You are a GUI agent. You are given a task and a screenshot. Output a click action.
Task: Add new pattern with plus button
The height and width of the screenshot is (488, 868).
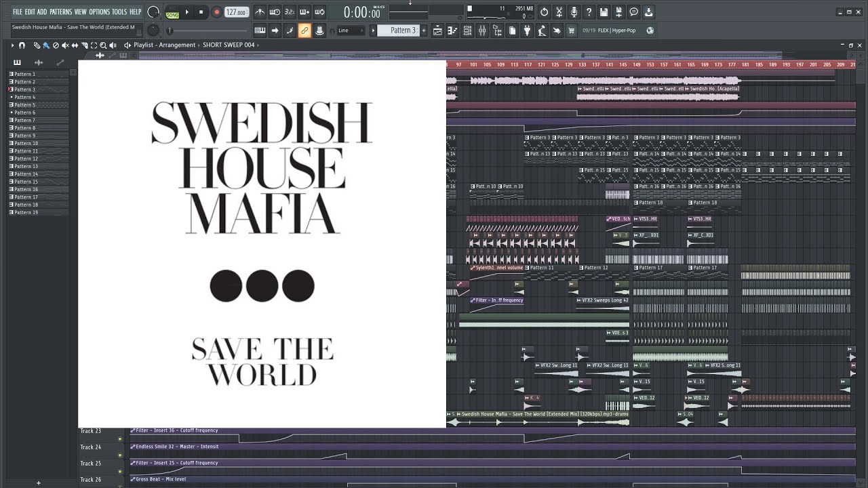click(x=424, y=30)
